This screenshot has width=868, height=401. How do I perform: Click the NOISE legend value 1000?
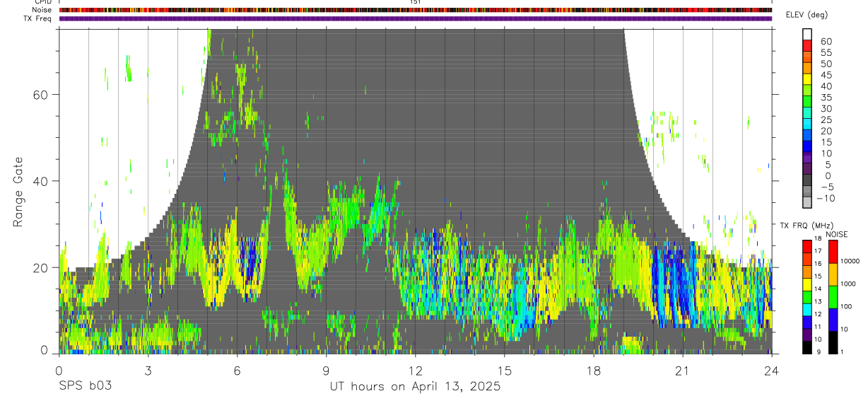[x=850, y=284]
